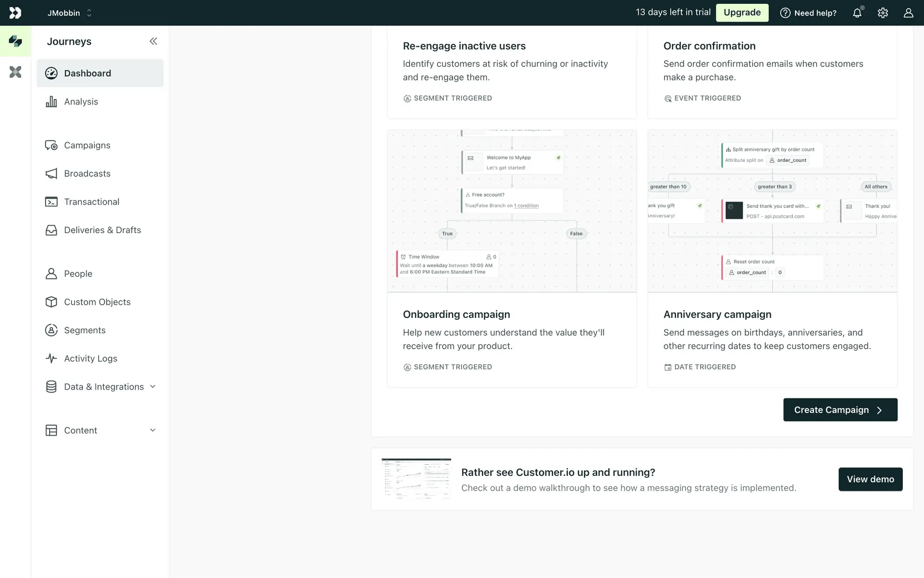Image resolution: width=924 pixels, height=578 pixels.
Task: Switch to the second product icon in rail
Action: 15,72
